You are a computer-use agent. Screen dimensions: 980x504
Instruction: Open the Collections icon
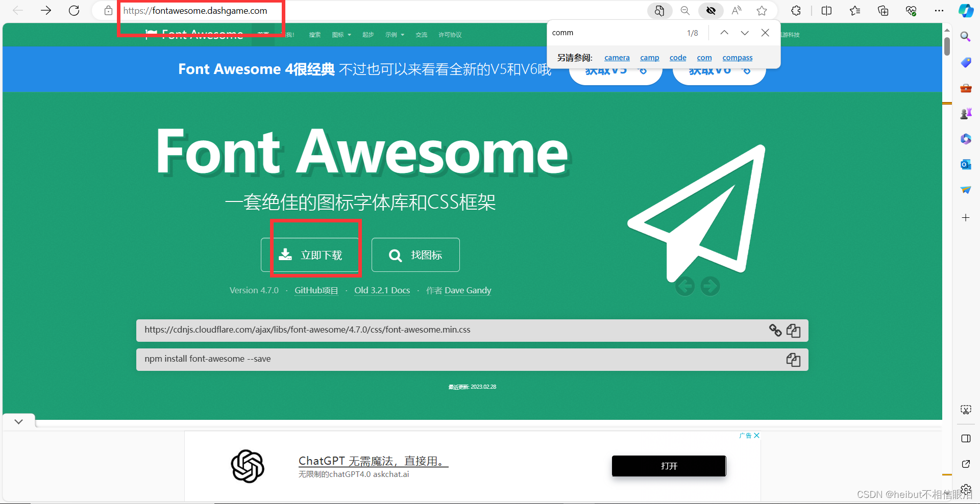pyautogui.click(x=883, y=11)
